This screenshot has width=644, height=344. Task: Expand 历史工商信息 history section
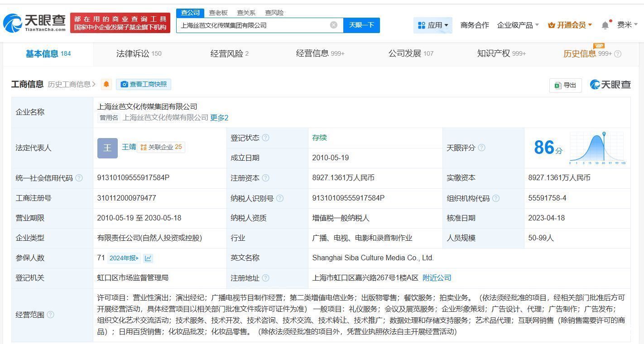point(72,84)
